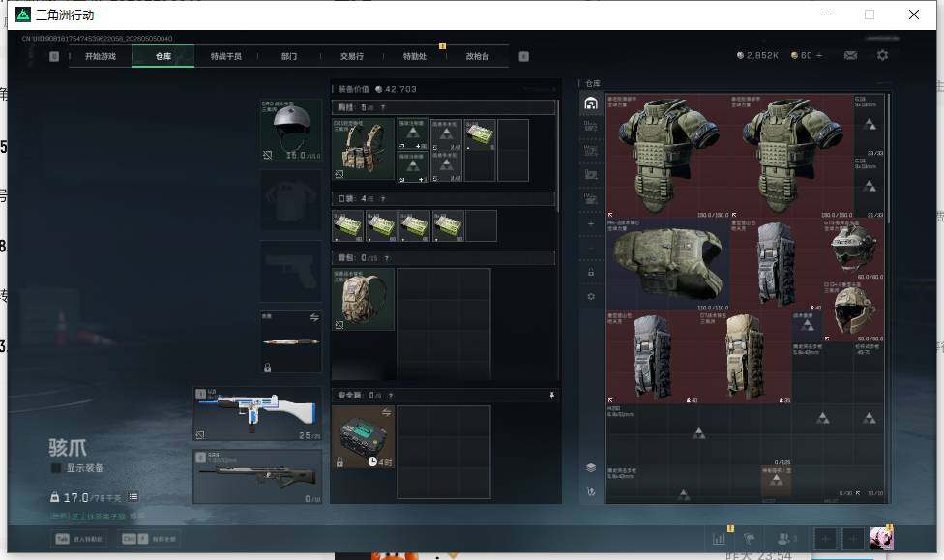
Task: Click the plus icon in warehouse sidebar
Action: 591,223
